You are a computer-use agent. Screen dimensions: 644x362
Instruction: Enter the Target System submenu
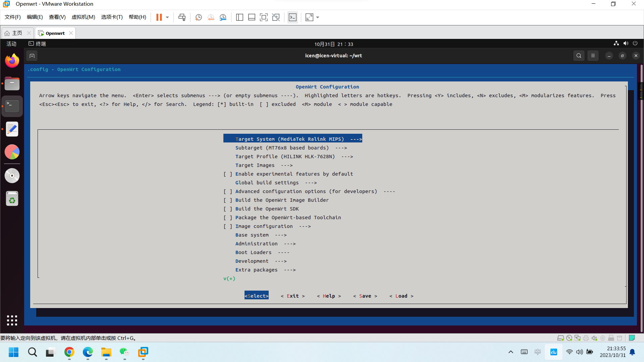tap(293, 139)
